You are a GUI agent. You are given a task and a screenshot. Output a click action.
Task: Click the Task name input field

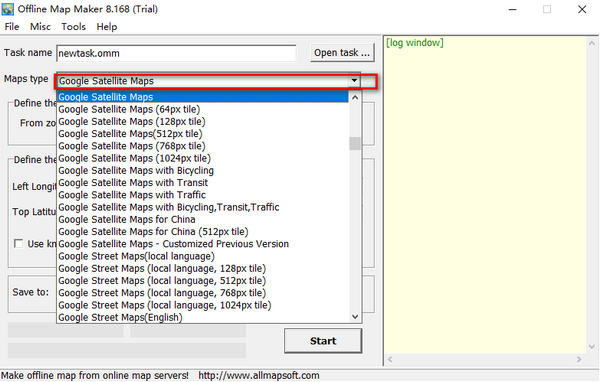pyautogui.click(x=176, y=53)
